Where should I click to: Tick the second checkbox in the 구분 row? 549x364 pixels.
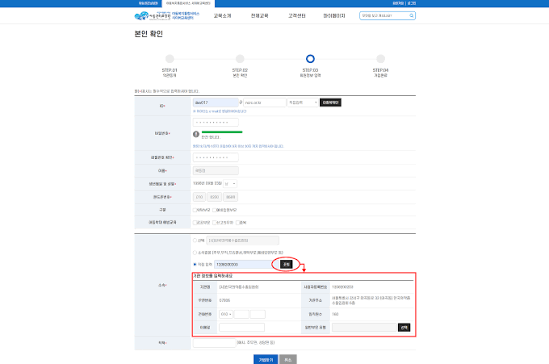214,210
